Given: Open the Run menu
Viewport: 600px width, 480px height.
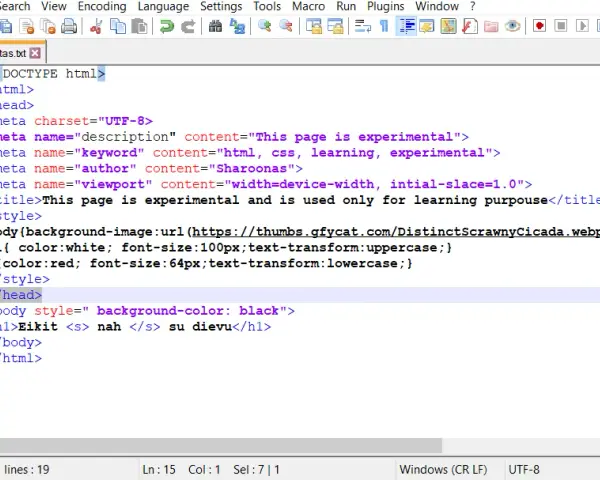Looking at the screenshot, I should [346, 7].
